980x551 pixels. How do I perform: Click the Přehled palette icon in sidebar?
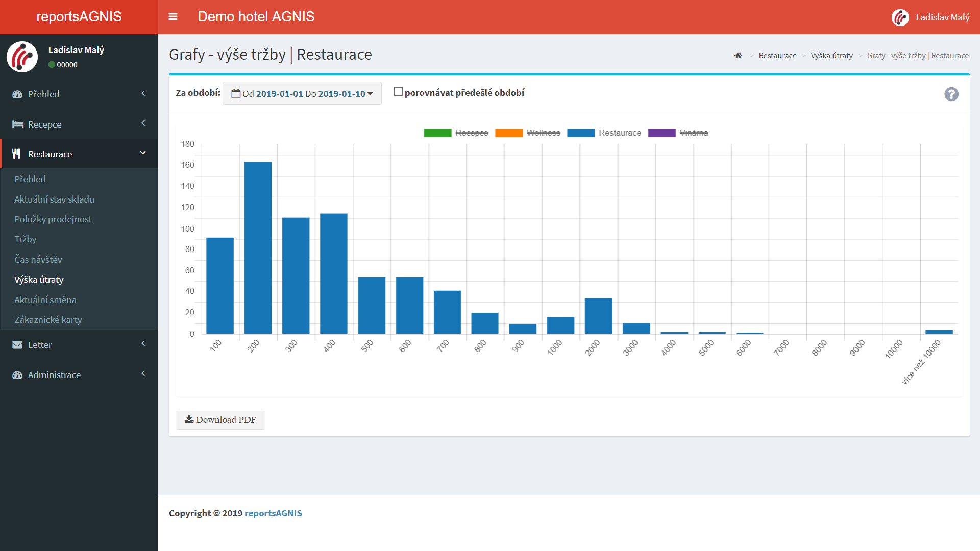17,94
